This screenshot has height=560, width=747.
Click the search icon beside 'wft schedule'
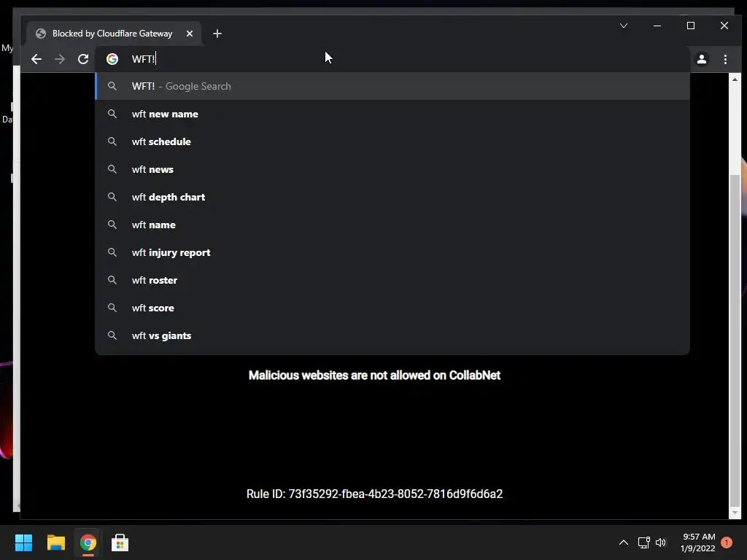click(x=112, y=141)
